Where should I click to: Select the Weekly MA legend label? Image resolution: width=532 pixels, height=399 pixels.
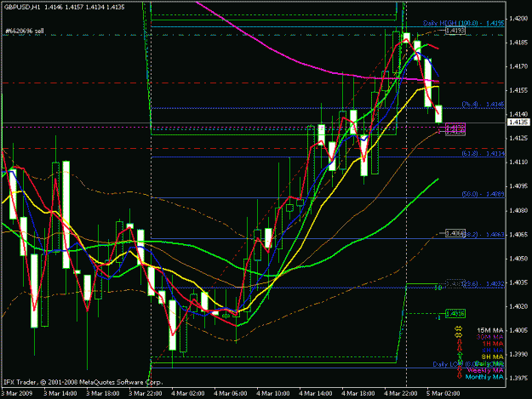click(485, 371)
